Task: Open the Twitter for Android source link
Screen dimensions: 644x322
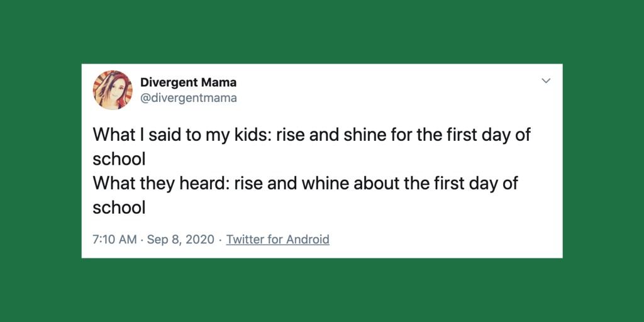Action: tap(277, 239)
